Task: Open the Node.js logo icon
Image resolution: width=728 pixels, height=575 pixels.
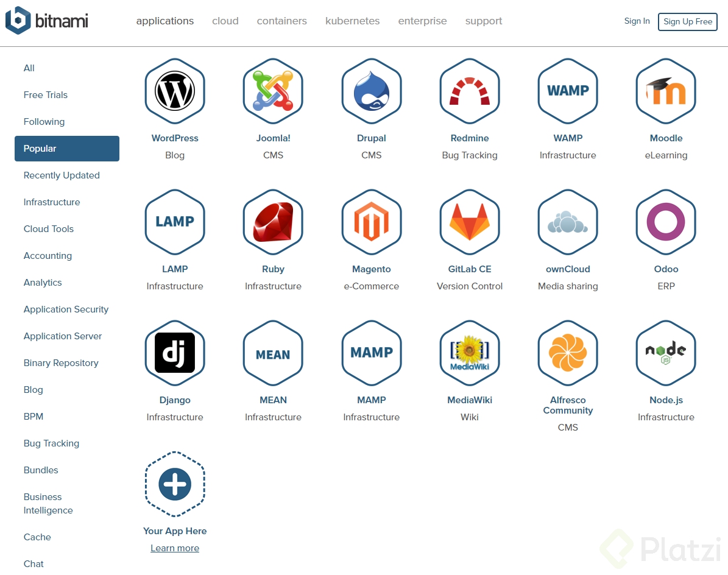Action: pos(666,353)
